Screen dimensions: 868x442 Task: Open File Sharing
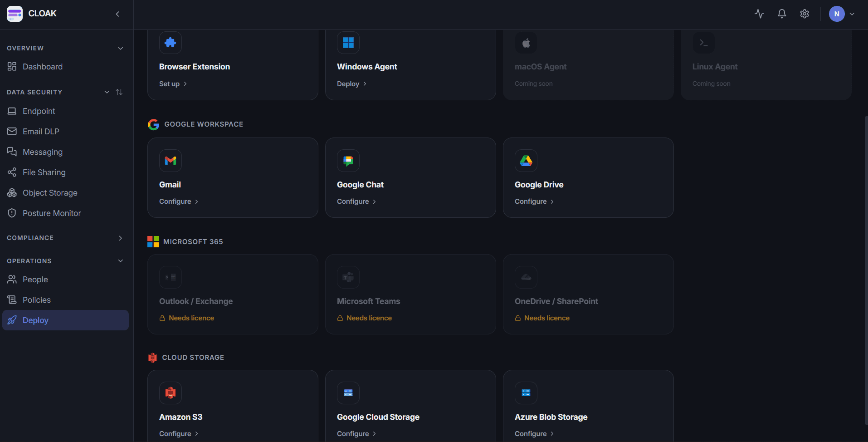pyautogui.click(x=65, y=172)
